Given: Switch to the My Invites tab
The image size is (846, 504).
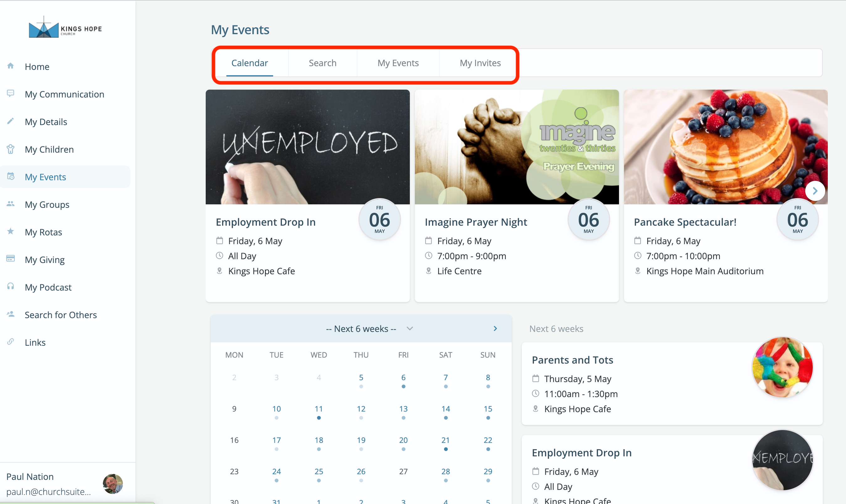Looking at the screenshot, I should [480, 63].
